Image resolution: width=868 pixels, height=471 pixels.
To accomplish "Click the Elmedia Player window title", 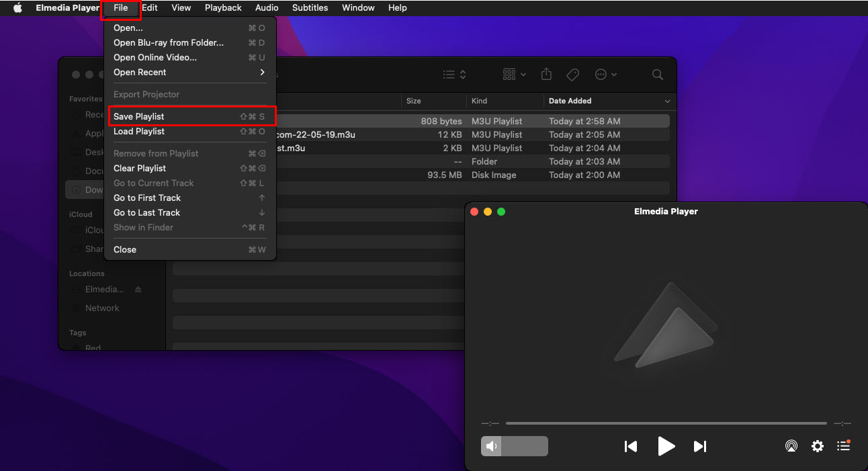I will click(x=666, y=211).
